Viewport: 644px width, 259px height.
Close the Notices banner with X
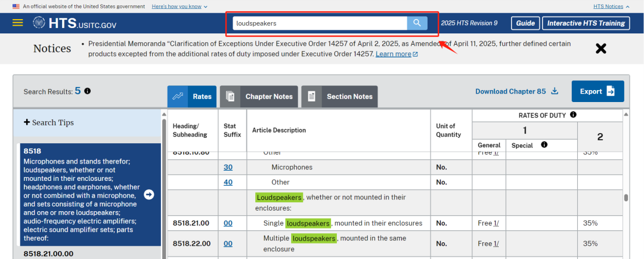[601, 48]
